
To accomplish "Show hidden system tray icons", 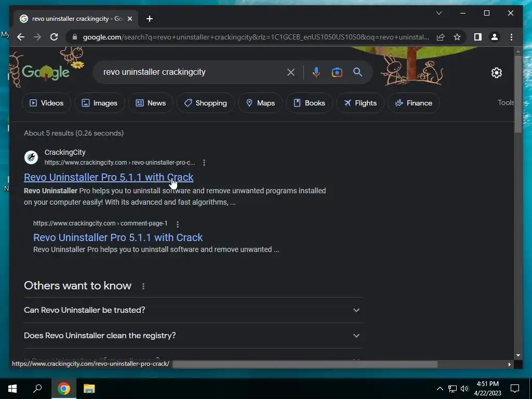I will 440,389.
